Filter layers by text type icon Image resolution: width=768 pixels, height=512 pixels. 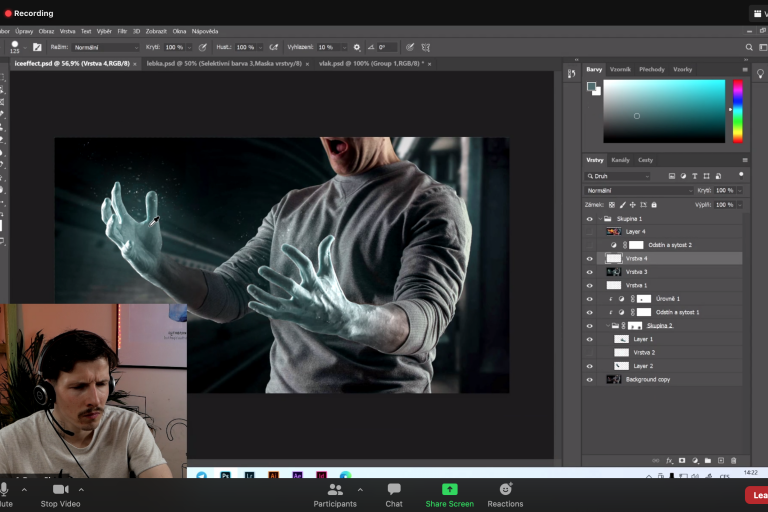pyautogui.click(x=694, y=176)
